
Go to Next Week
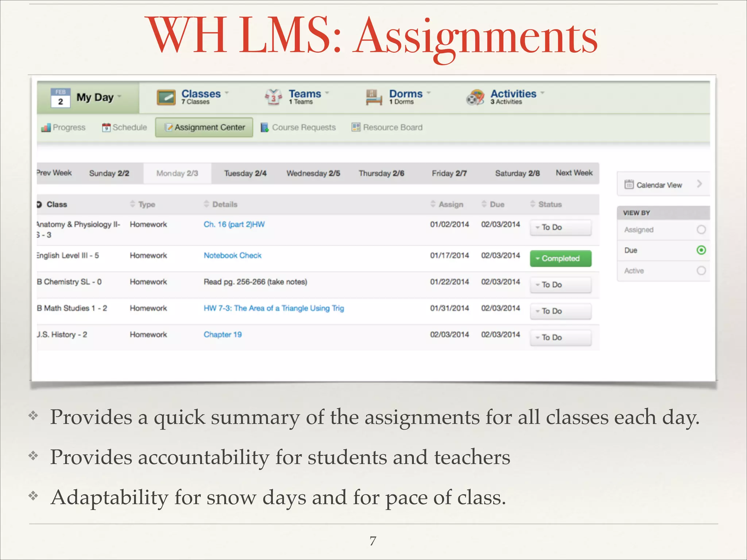[x=574, y=173]
